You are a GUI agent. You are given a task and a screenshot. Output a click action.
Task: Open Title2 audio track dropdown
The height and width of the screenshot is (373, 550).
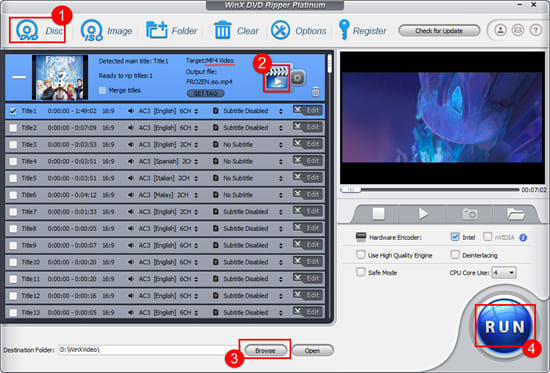coord(196,128)
